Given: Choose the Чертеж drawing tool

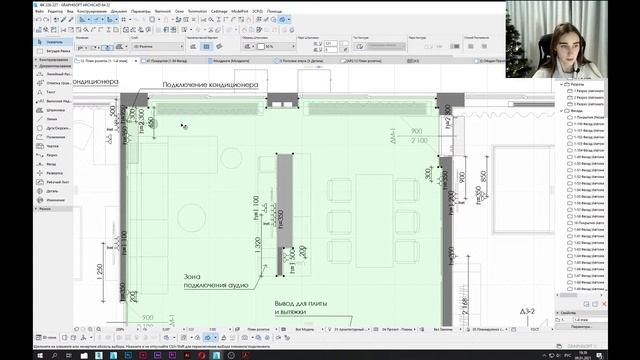Looking at the screenshot, I should point(53,146).
